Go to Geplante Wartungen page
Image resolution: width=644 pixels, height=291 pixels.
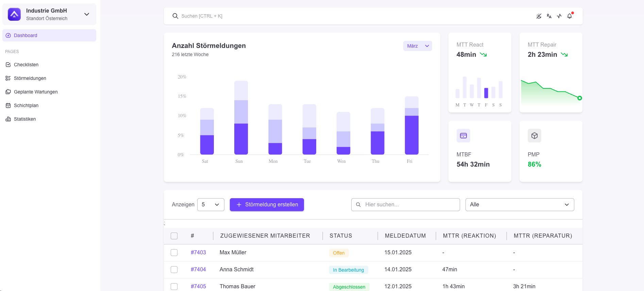[36, 92]
